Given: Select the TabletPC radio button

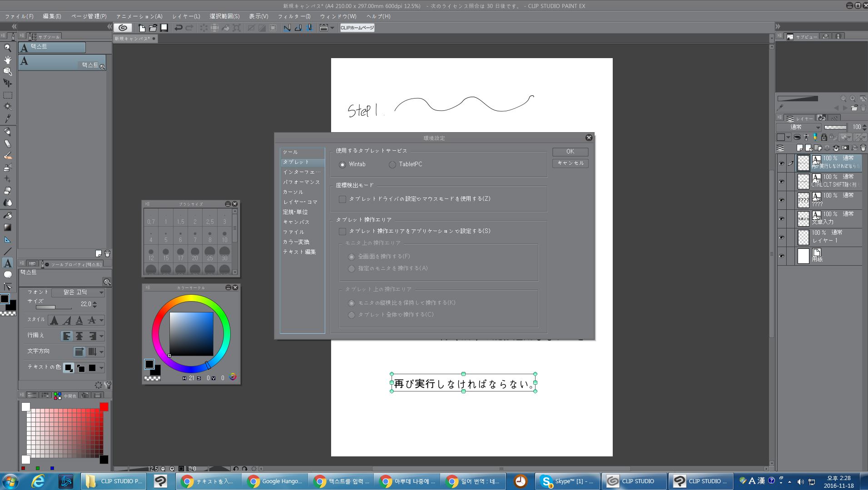Looking at the screenshot, I should (x=392, y=165).
